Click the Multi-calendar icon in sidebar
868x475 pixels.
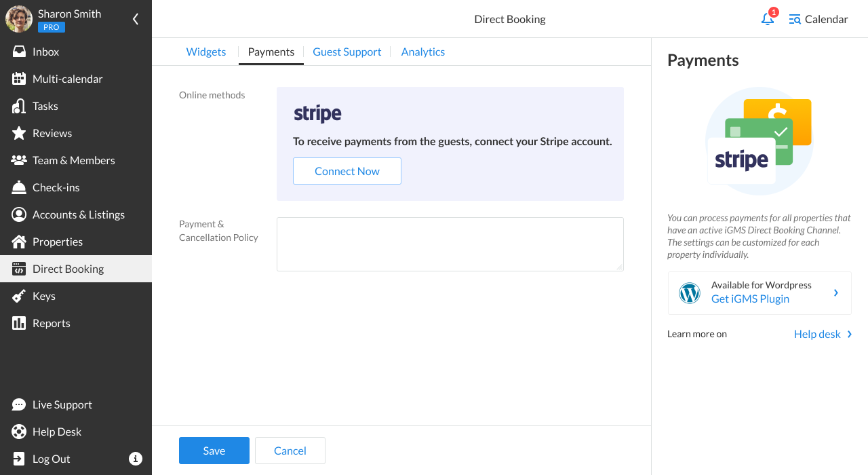pos(19,79)
